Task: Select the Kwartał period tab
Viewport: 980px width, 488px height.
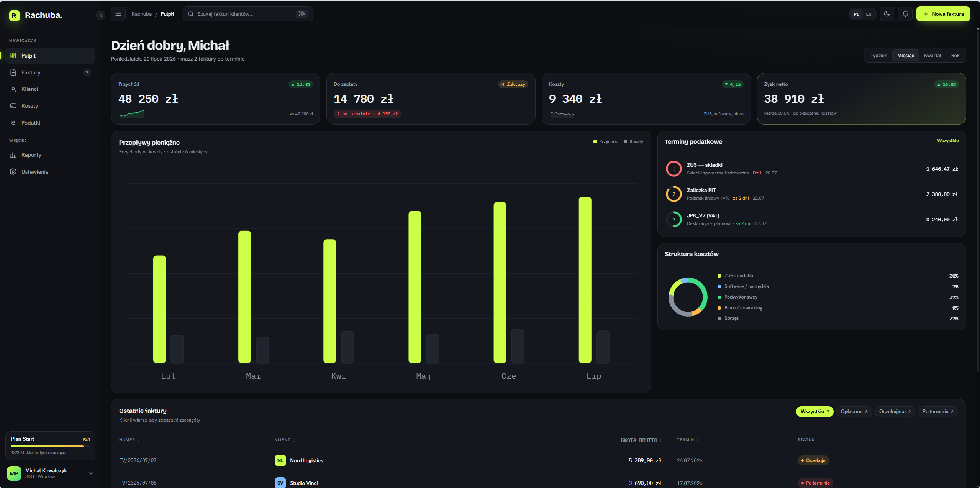Action: (x=932, y=56)
